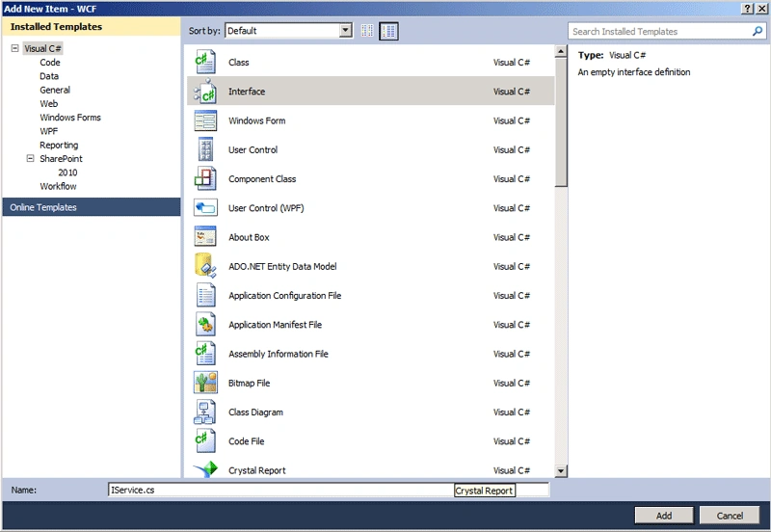Select the WPF category
Viewport: 771px width, 532px height.
[48, 131]
